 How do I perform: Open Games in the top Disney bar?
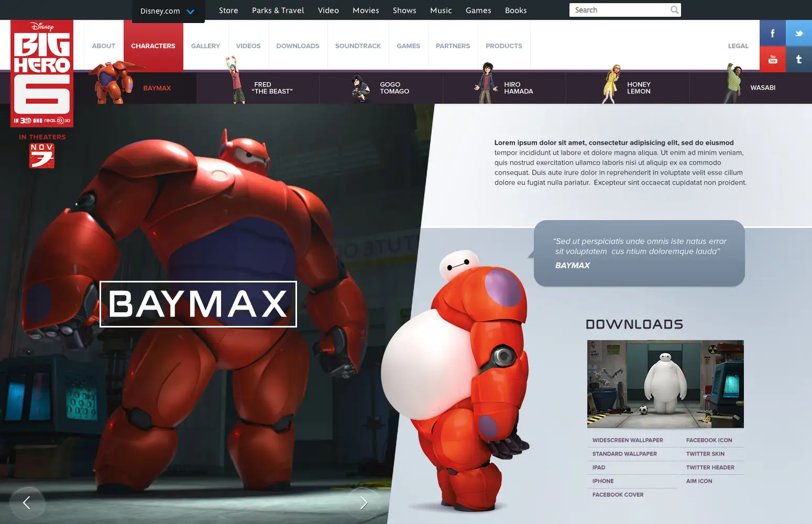point(478,10)
